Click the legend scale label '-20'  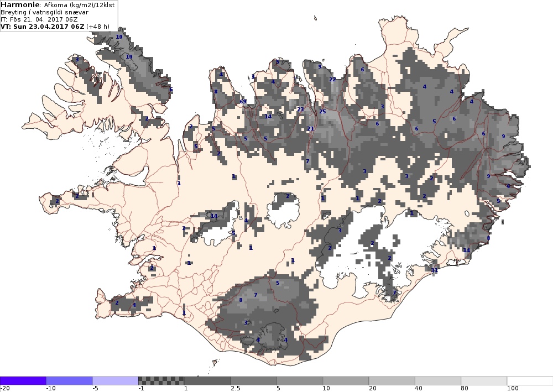(4, 389)
